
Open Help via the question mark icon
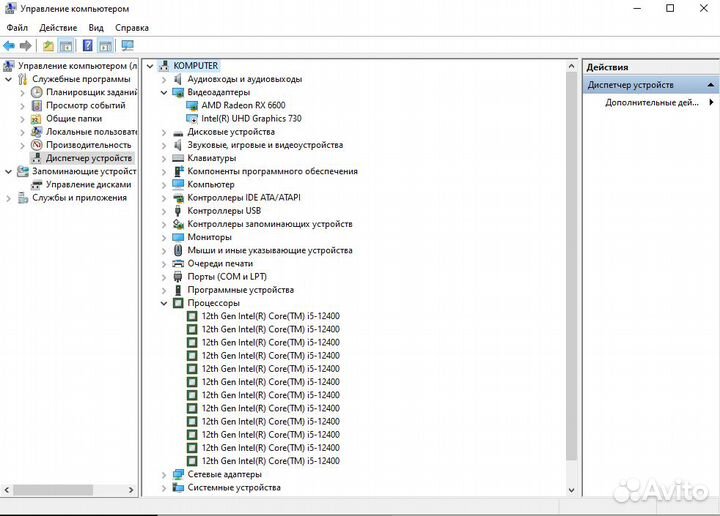click(88, 46)
